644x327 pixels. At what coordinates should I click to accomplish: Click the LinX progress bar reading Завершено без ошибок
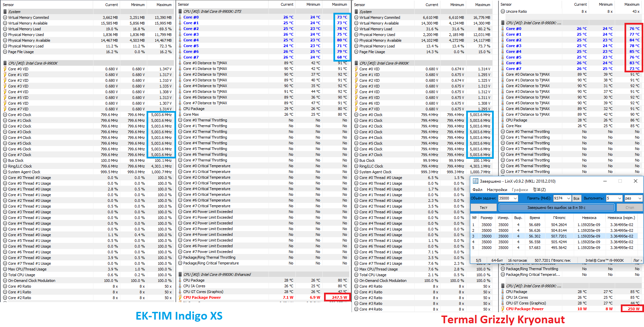coord(556,208)
